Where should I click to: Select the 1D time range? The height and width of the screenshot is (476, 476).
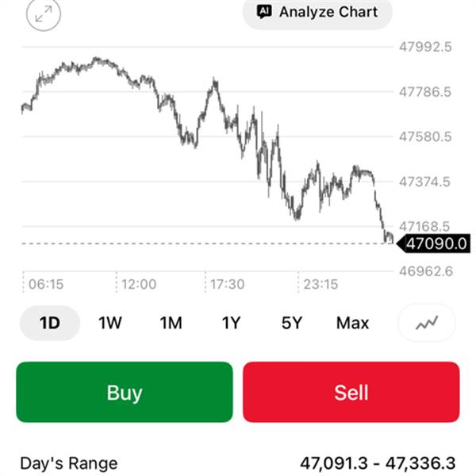point(50,323)
